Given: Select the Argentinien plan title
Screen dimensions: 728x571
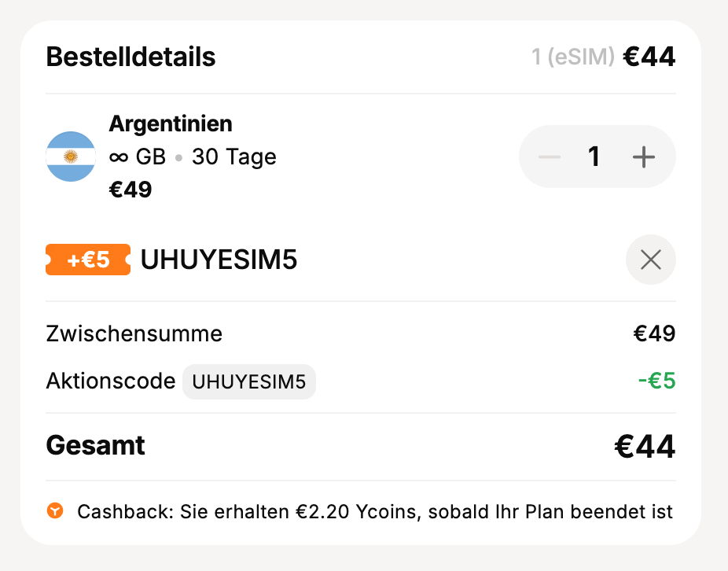Looking at the screenshot, I should 170,123.
